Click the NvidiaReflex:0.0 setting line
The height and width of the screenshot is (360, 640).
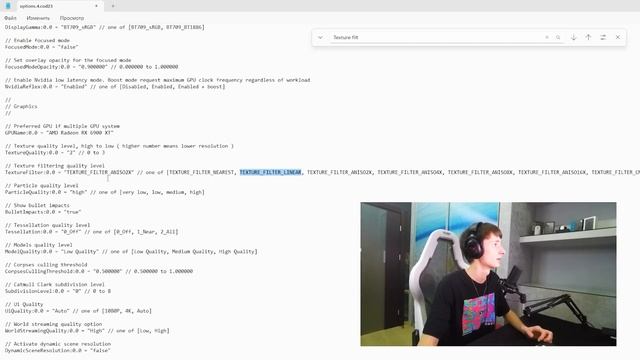point(115,87)
